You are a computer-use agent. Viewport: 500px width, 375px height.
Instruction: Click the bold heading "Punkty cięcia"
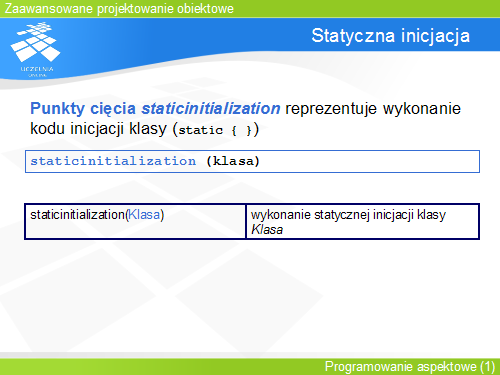pyautogui.click(x=83, y=109)
